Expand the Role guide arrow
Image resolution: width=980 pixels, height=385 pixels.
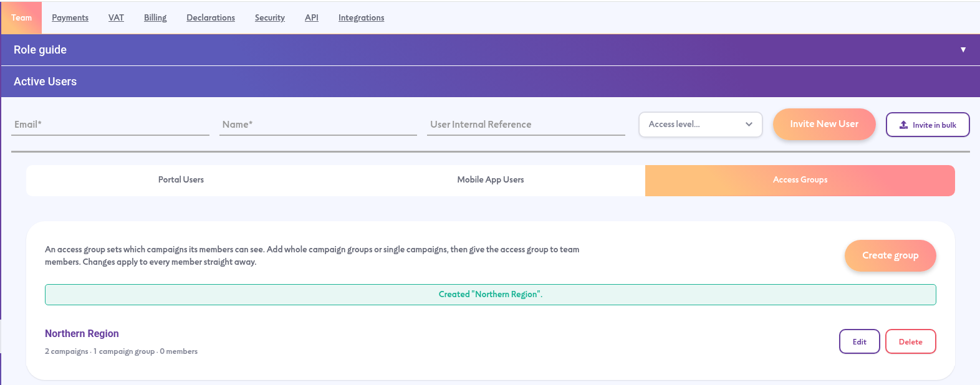[963, 50]
